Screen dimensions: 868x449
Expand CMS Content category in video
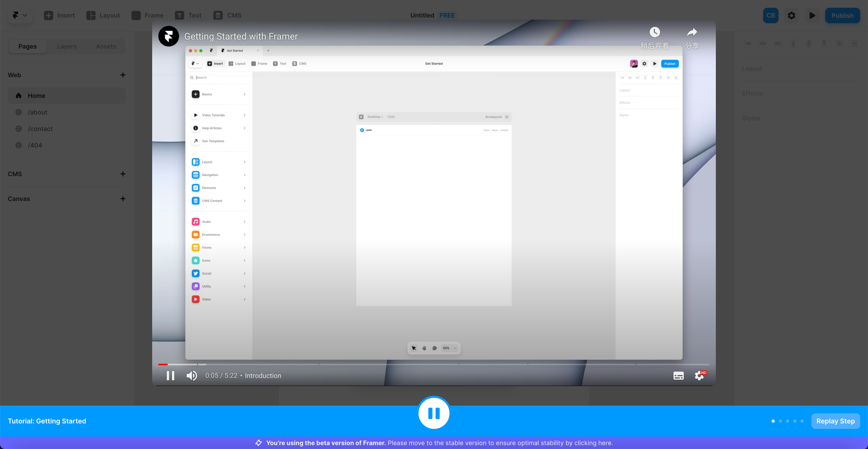[x=218, y=201]
